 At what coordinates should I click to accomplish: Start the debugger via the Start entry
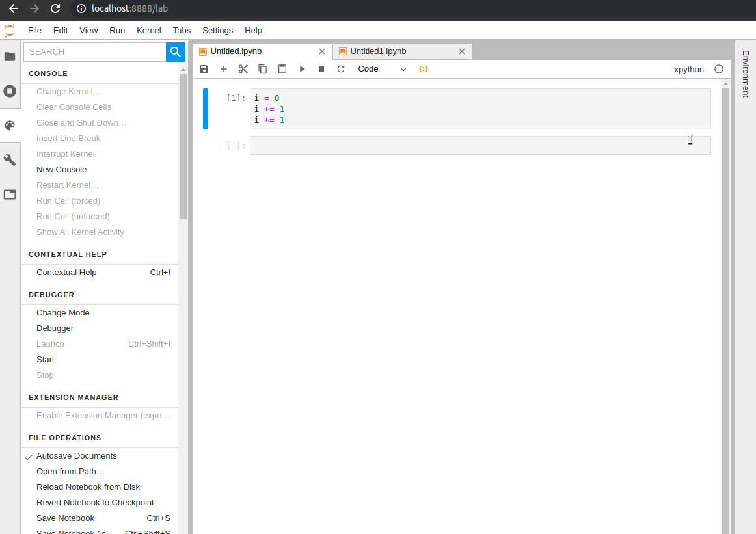click(x=45, y=359)
